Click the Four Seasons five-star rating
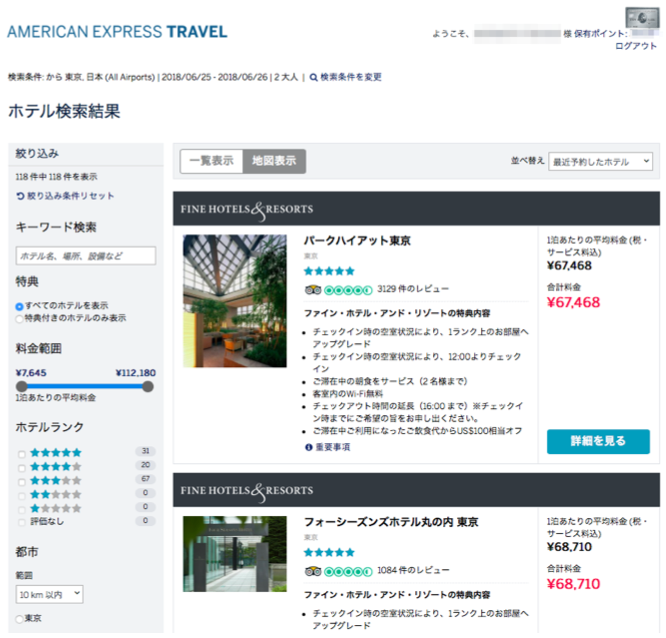The image size is (666, 638). tap(329, 552)
